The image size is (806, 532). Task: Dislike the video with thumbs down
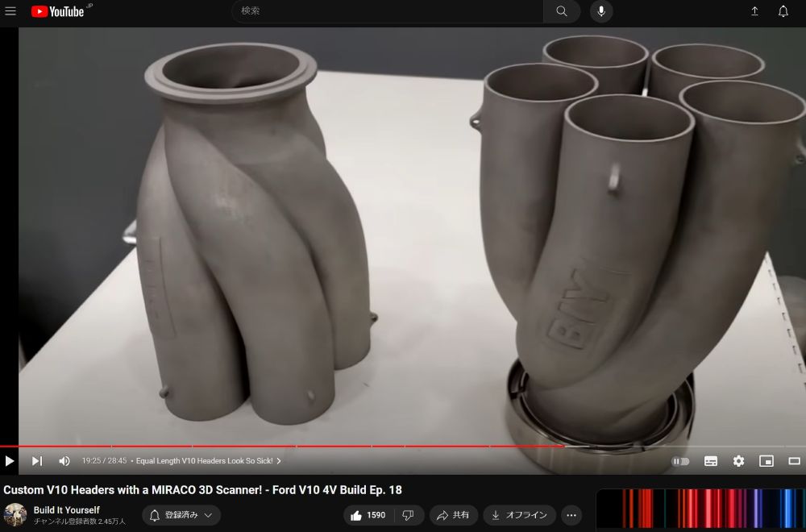coord(408,515)
